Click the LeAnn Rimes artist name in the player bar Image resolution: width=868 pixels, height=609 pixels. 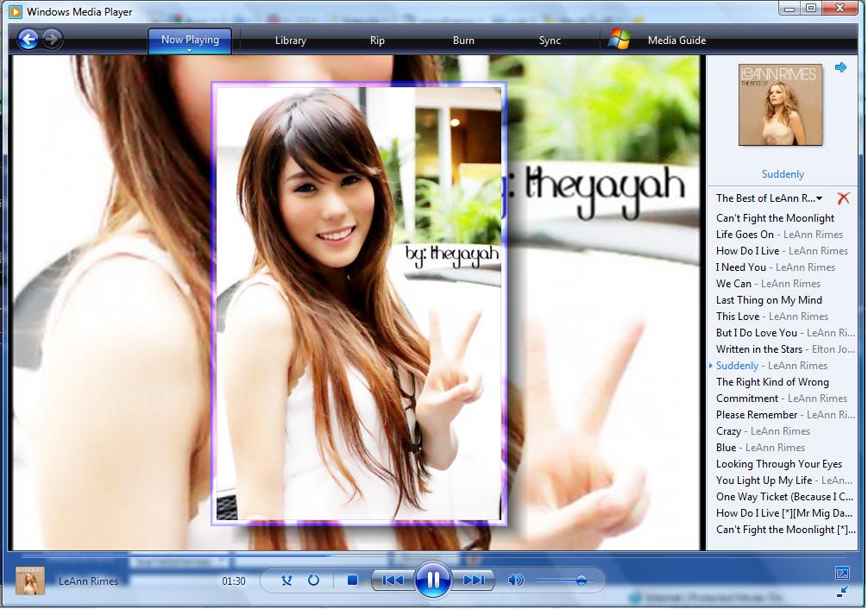click(x=89, y=581)
